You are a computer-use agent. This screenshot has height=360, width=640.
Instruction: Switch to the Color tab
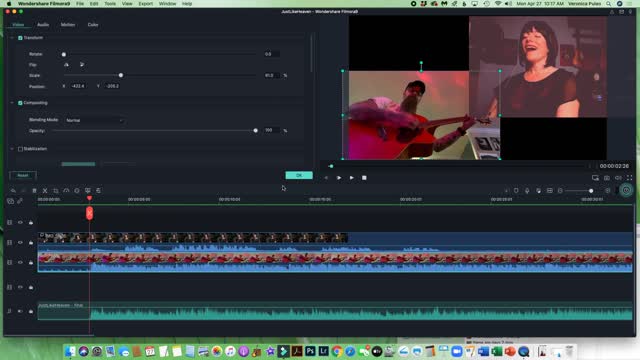[x=93, y=25]
